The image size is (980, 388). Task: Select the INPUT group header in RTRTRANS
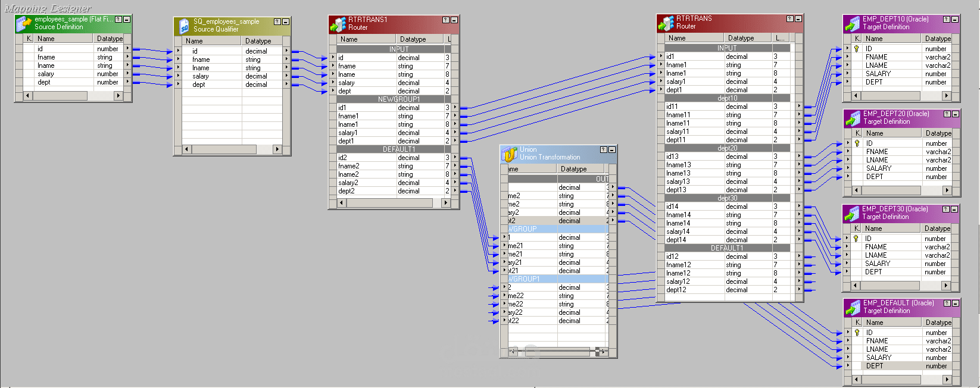[727, 48]
